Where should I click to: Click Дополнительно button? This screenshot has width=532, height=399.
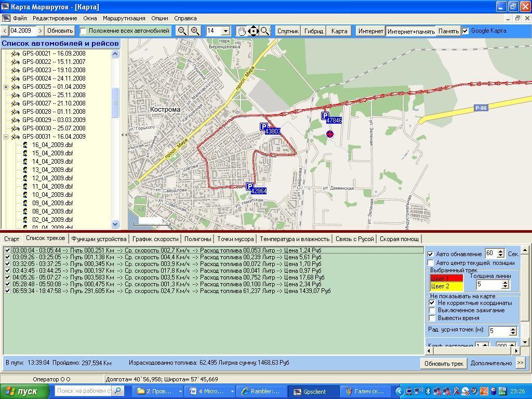tap(491, 363)
